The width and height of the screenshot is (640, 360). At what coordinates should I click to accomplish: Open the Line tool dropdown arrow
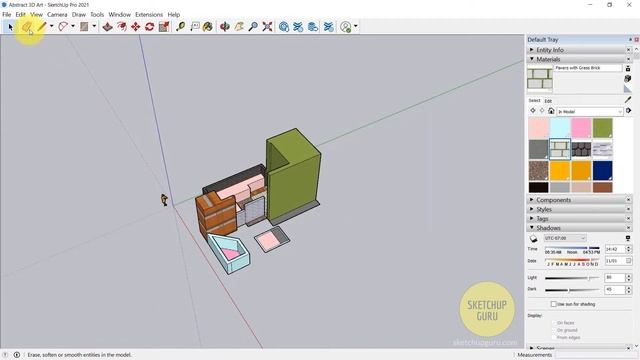tap(51, 27)
